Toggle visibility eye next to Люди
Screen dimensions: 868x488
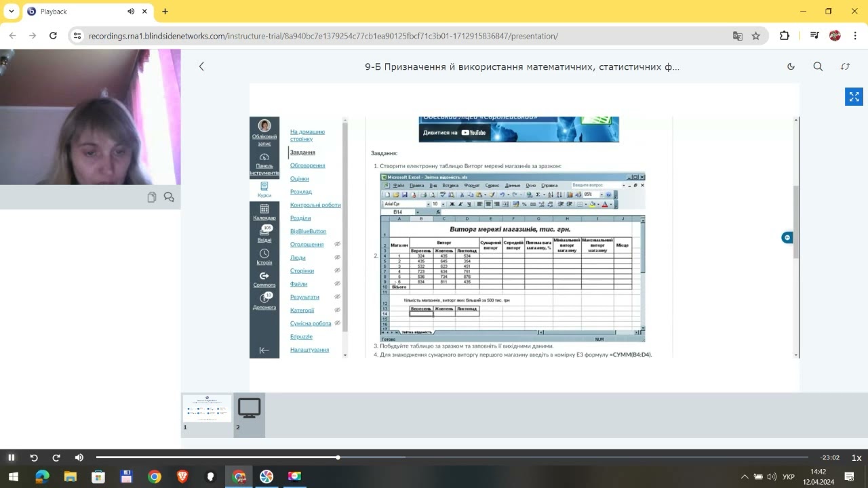point(337,258)
